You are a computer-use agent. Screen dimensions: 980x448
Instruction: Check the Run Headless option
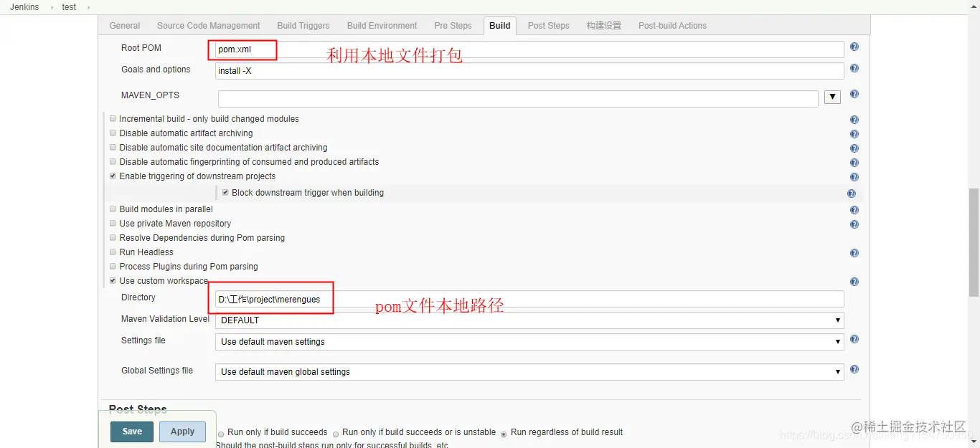[113, 252]
